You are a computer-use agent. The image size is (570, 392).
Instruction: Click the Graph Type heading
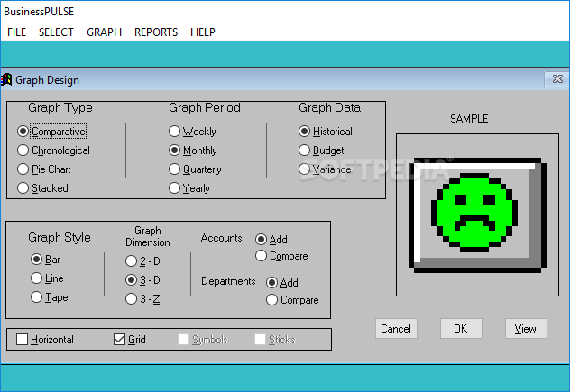pos(60,107)
